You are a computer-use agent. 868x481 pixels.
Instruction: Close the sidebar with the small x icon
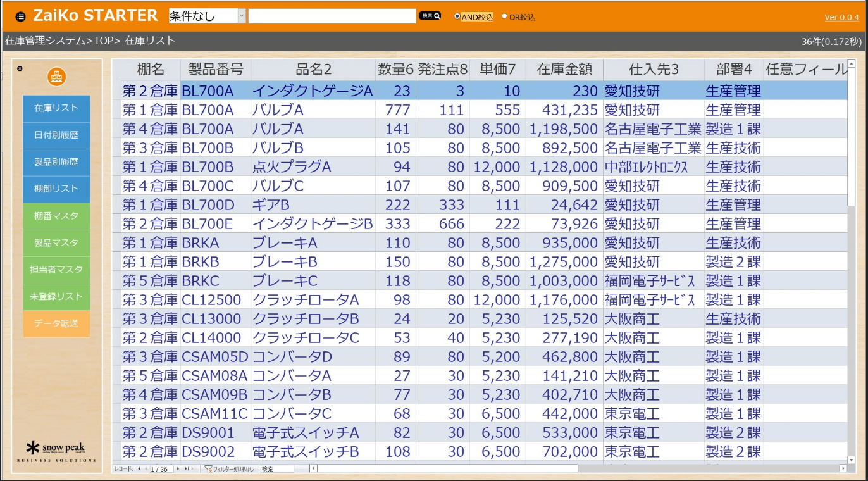20,68
